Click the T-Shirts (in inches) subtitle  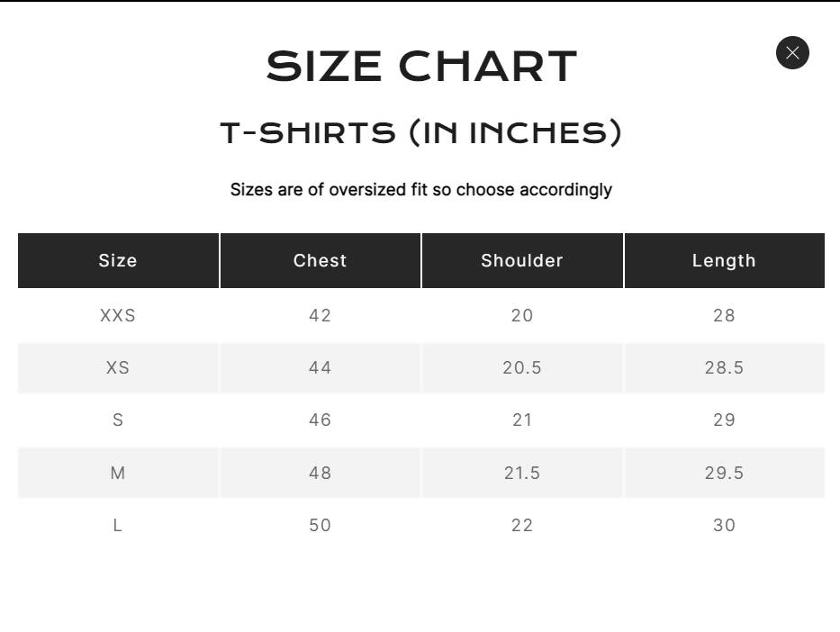421,132
